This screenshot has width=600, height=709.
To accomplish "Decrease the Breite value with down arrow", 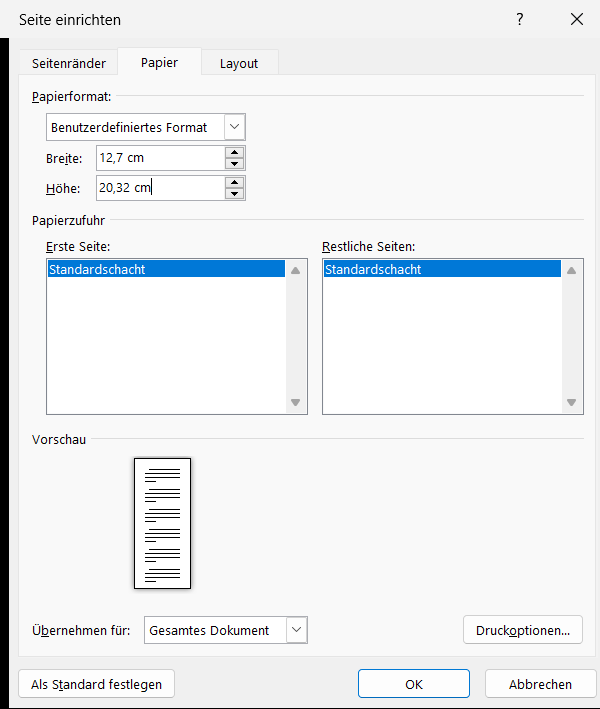I will point(235,164).
